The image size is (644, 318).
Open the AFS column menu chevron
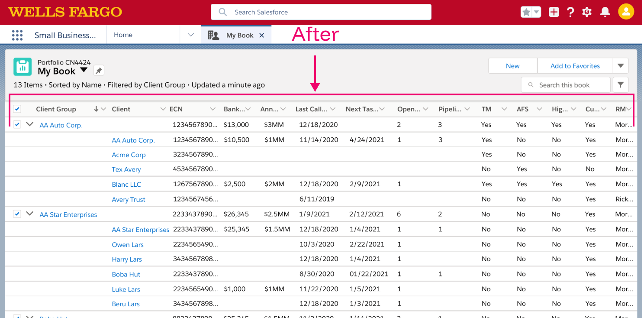point(539,109)
